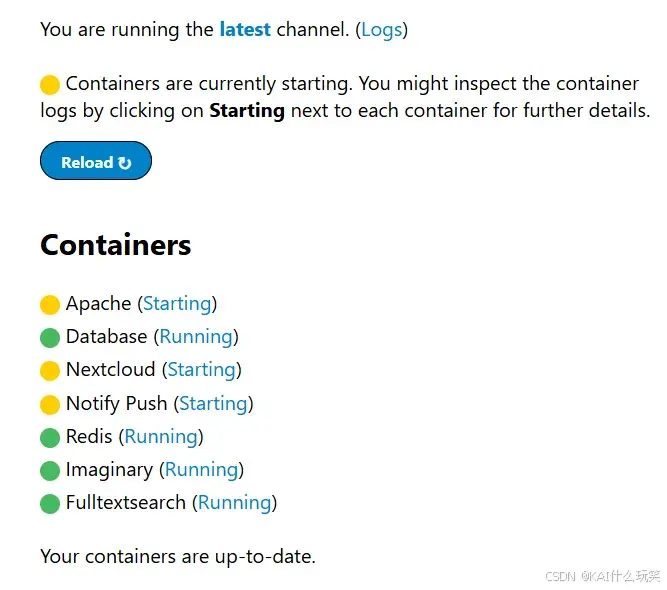667x590 pixels.
Task: Click yellow dot beside starting message
Action: tap(50, 85)
